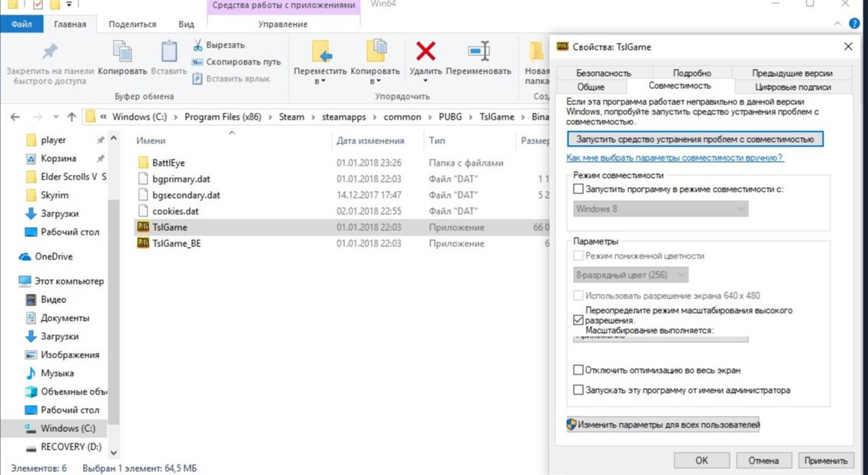Viewport: 868px width, 475px height.
Task: Collapse the ribbon with chevron
Action: coord(837,24)
